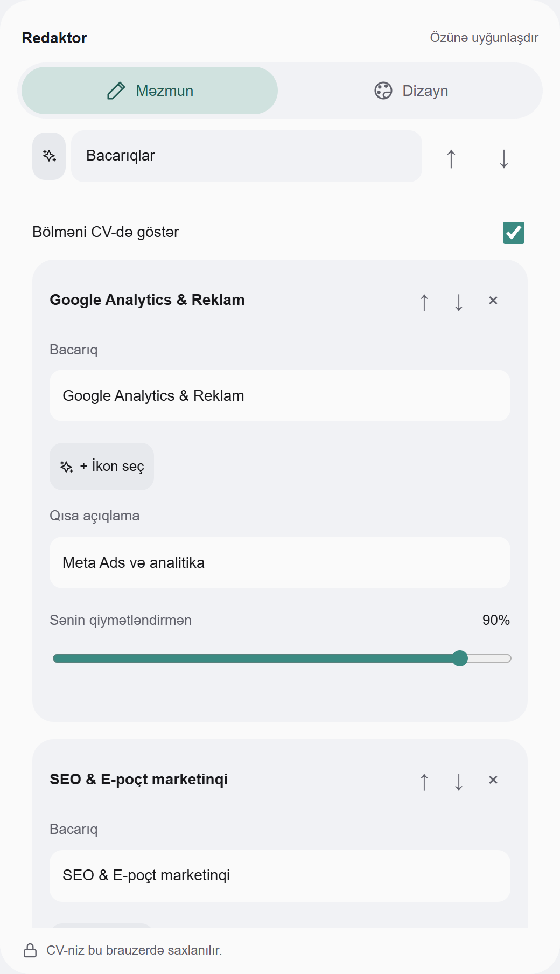Click the CV-niz bu brauzerdə saxlanılır notice
This screenshot has height=974, width=560.
pyautogui.click(x=134, y=950)
